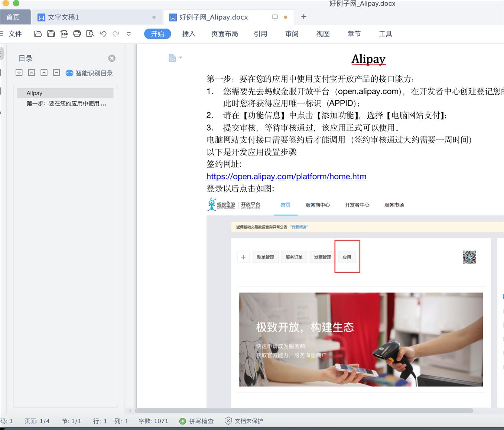The width and height of the screenshot is (504, 430).
Task: Open the page document icon dropdown near title
Action: pyautogui.click(x=175, y=58)
